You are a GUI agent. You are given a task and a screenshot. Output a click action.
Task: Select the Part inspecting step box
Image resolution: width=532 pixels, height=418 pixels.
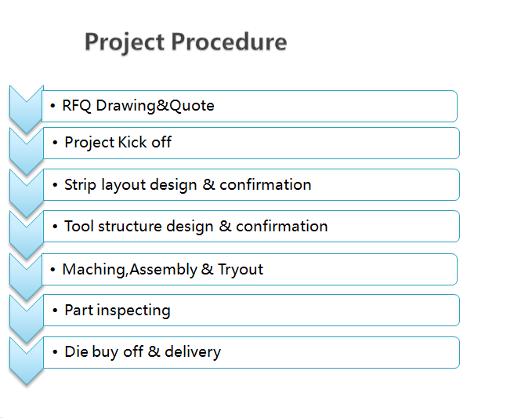tap(252, 311)
